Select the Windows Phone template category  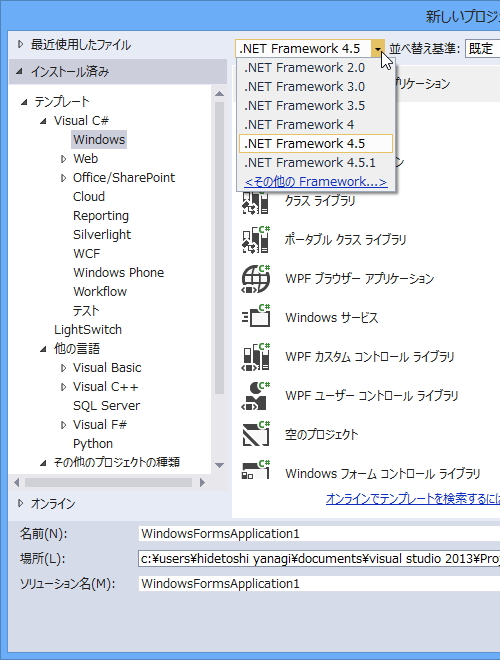[x=119, y=272]
